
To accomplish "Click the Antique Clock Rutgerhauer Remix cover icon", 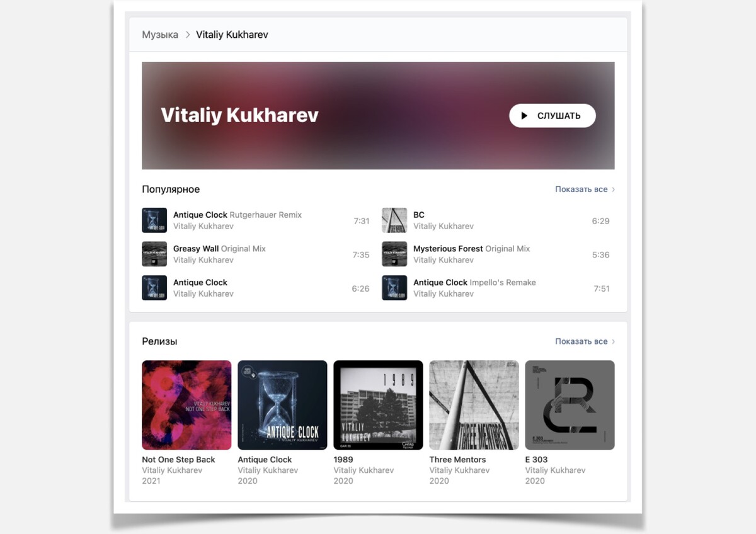I will (154, 220).
